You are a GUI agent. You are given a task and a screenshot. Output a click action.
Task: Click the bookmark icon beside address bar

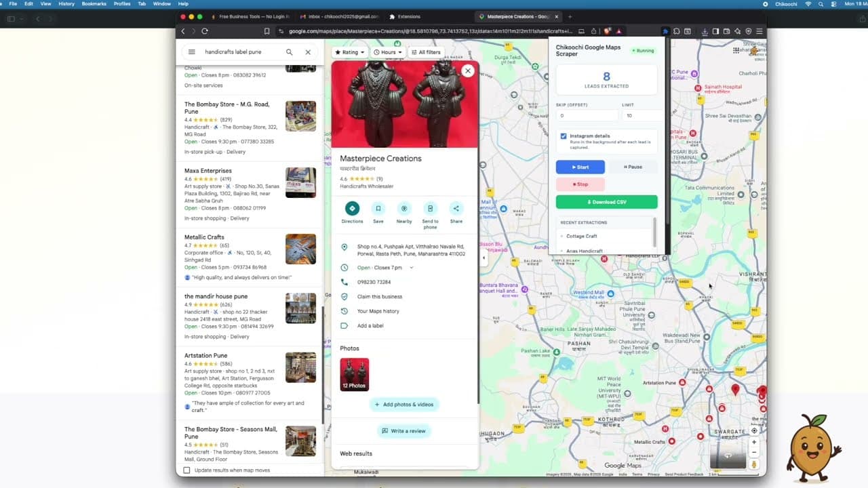click(267, 31)
